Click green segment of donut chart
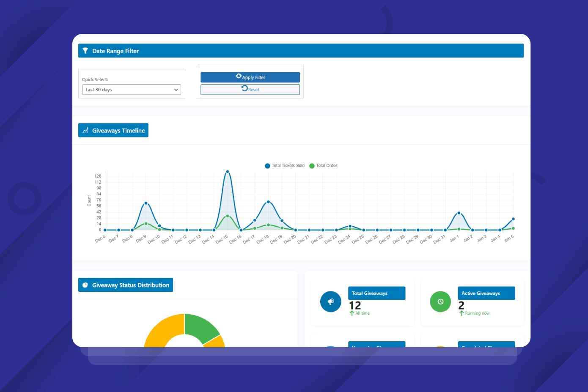This screenshot has width=588, height=392. tap(200, 327)
